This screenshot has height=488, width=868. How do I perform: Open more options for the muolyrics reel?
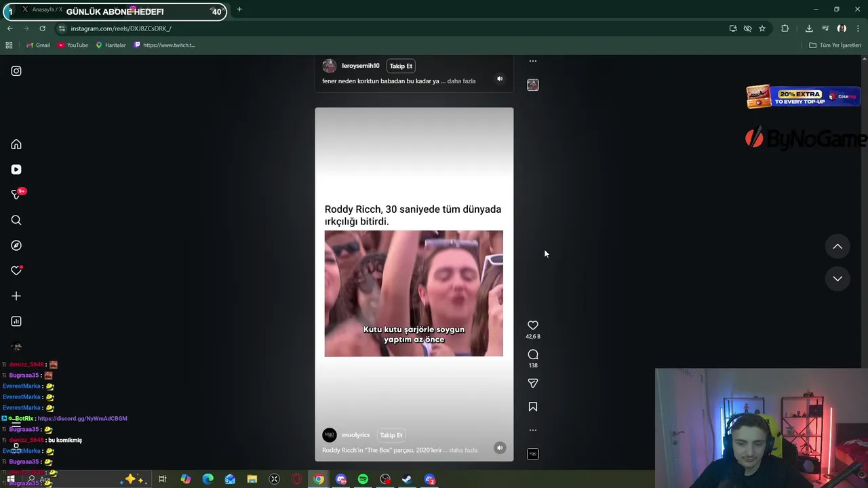pos(533,430)
